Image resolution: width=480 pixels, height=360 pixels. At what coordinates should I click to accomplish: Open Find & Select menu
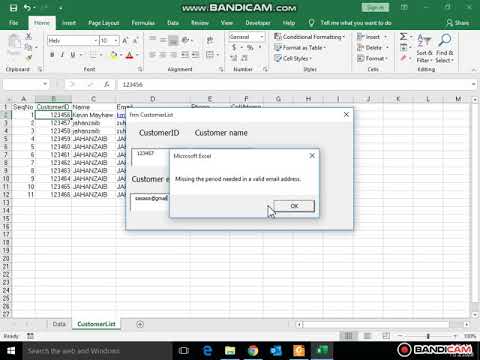tap(445, 49)
